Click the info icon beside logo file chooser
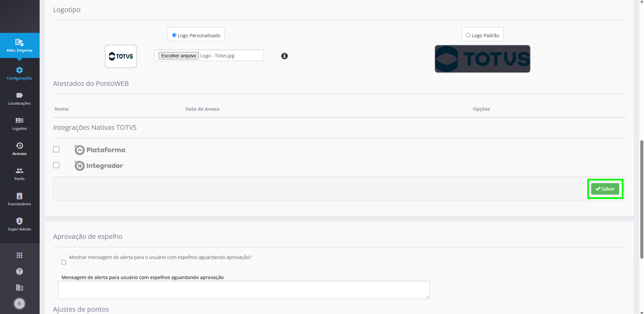The width and height of the screenshot is (644, 314). click(x=285, y=56)
